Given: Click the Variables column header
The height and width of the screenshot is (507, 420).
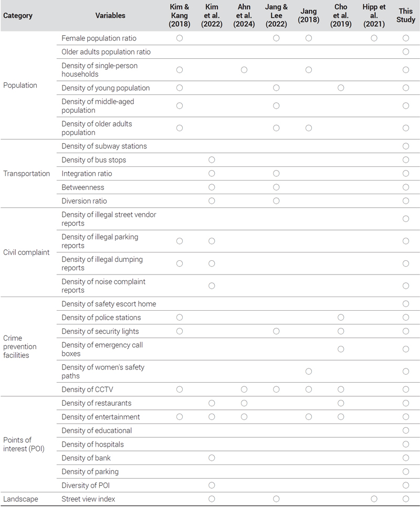Looking at the screenshot, I should pos(110,16).
